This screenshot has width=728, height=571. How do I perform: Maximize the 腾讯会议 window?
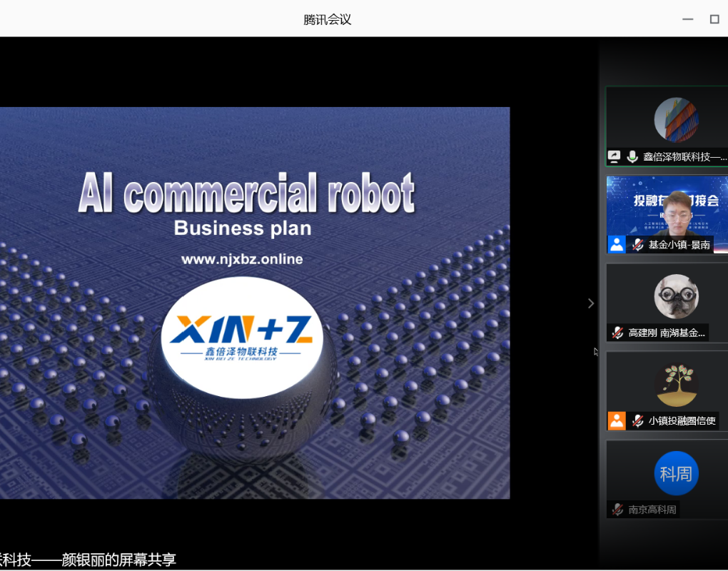(714, 19)
